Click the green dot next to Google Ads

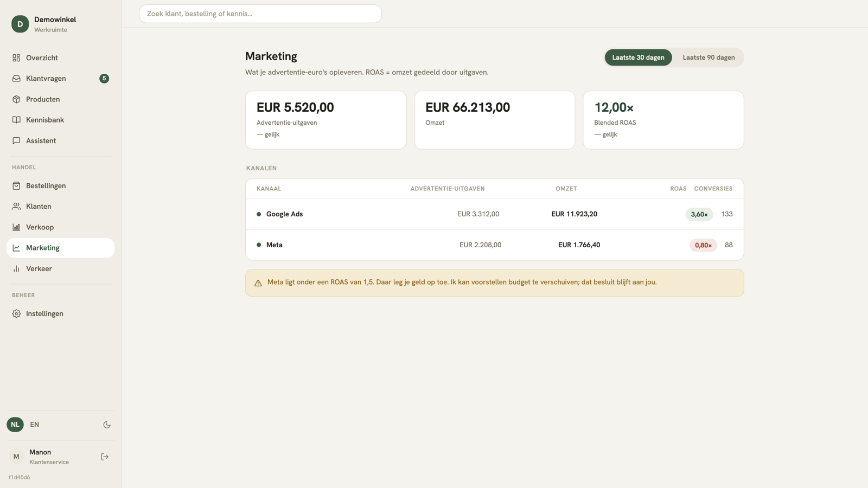click(x=259, y=214)
